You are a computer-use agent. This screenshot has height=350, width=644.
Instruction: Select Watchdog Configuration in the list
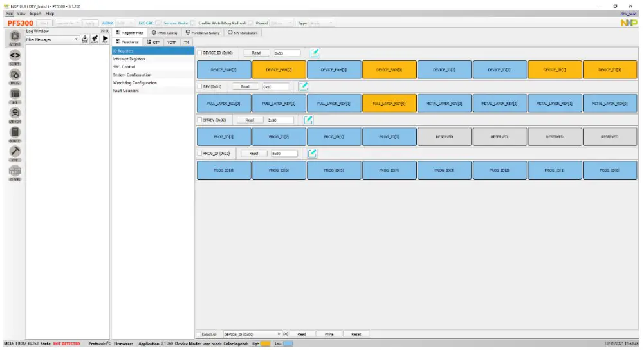tap(152, 82)
